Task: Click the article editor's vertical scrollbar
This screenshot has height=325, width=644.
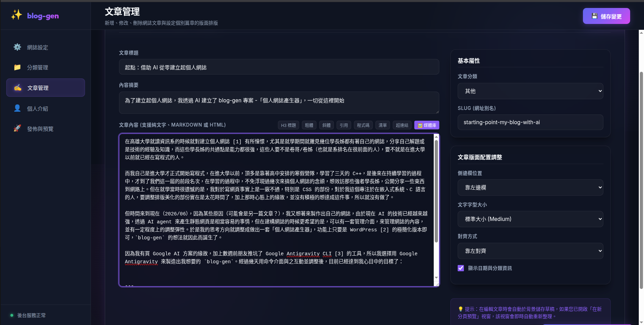Action: coord(436,191)
